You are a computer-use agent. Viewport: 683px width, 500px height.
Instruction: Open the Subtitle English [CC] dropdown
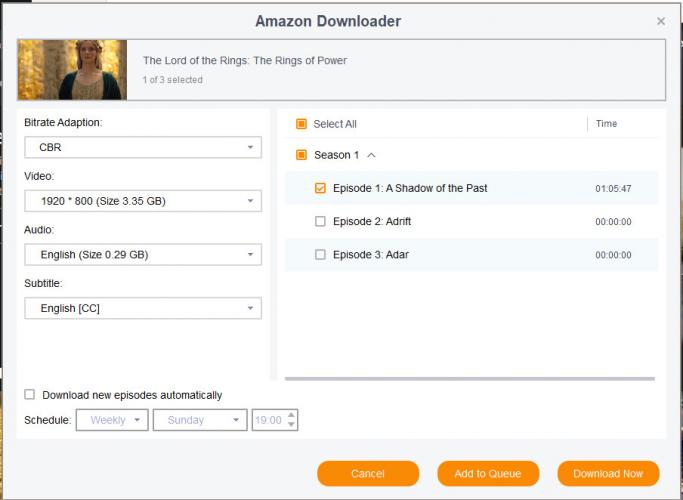click(x=143, y=308)
